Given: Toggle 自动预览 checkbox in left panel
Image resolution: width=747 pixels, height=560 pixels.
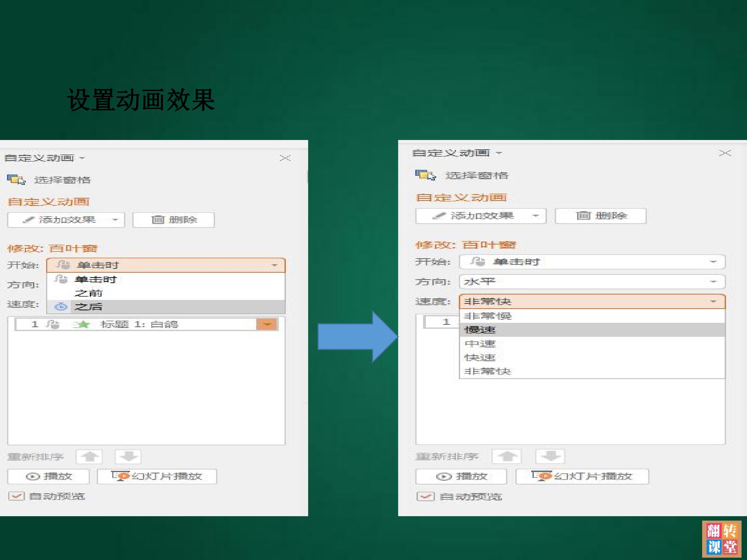Looking at the screenshot, I should pyautogui.click(x=17, y=496).
